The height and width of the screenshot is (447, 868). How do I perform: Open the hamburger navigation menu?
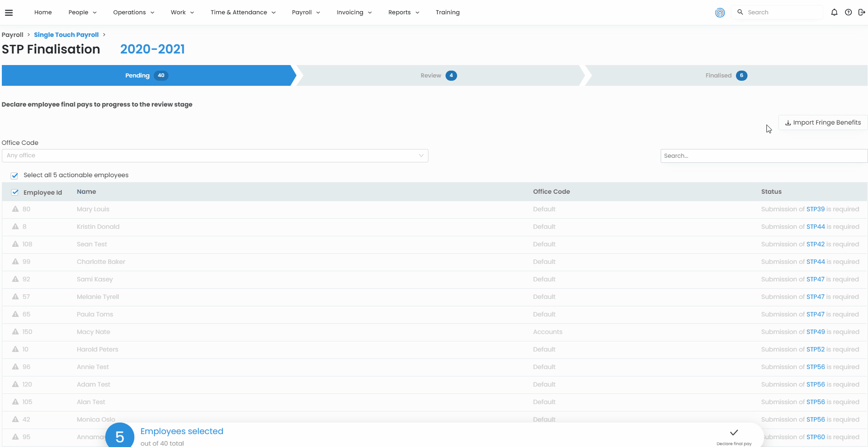(x=9, y=12)
